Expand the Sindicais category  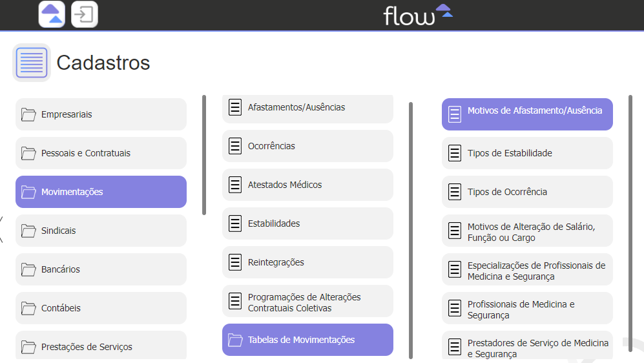pyautogui.click(x=101, y=231)
